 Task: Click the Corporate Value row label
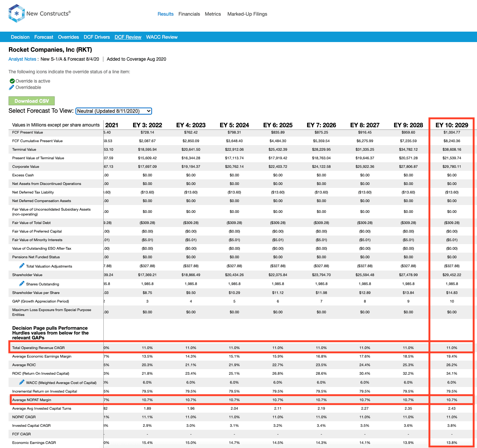(x=26, y=167)
